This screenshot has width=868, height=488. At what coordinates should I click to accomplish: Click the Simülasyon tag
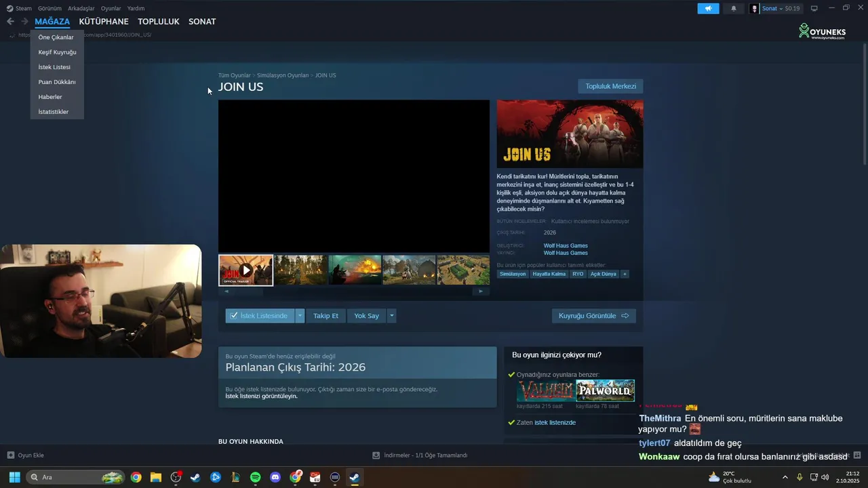point(513,274)
